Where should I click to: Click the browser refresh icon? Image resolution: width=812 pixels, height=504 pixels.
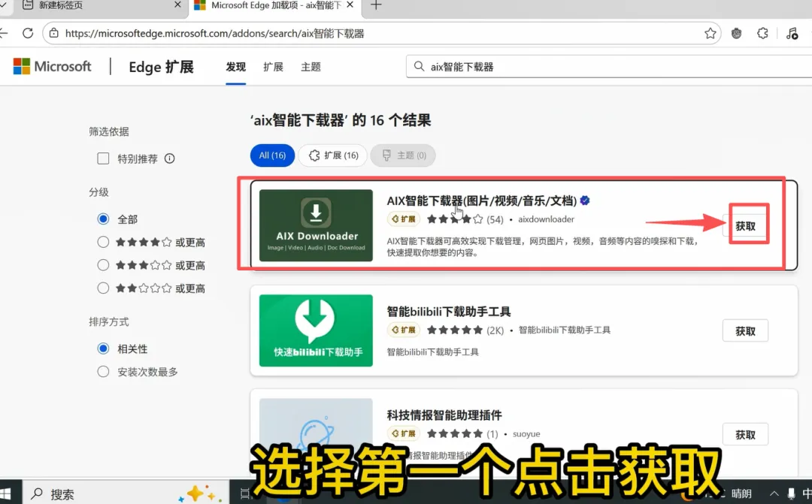point(28,34)
